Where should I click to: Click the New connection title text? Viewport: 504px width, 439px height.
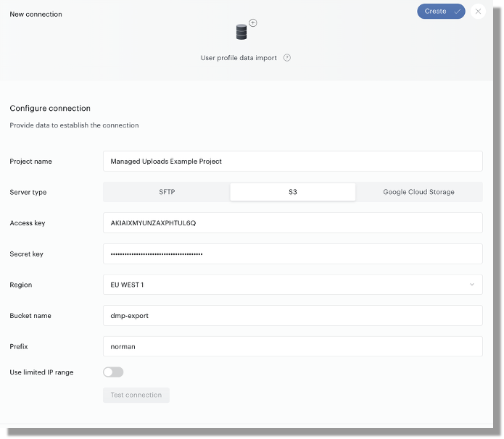point(36,14)
